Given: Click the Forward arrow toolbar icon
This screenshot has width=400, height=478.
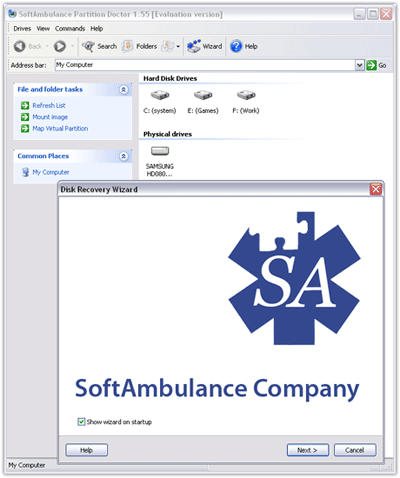Looking at the screenshot, I should (x=60, y=46).
